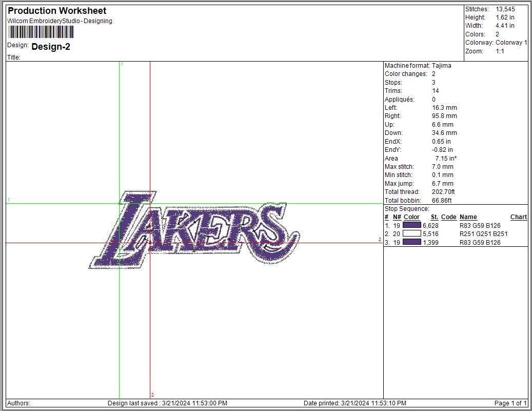Click 'Wilcom EmbroideryStudio - Designing' text
This screenshot has height=411, width=532.
(60, 21)
